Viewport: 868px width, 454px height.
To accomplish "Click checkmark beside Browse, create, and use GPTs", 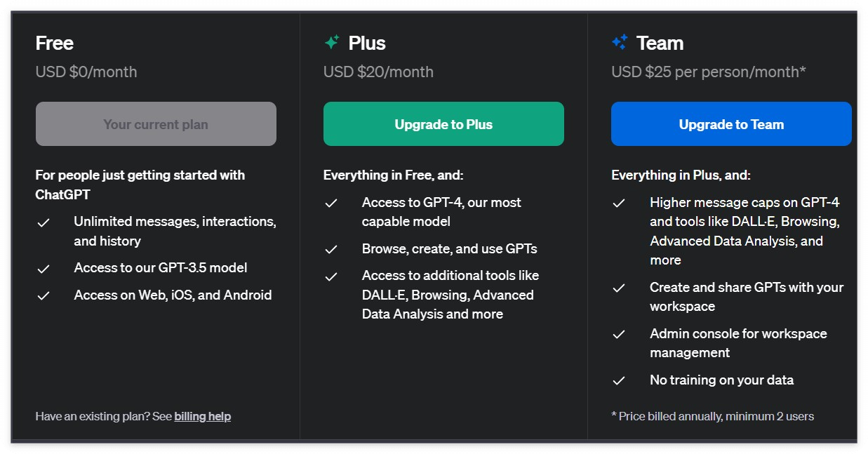I will (x=331, y=250).
